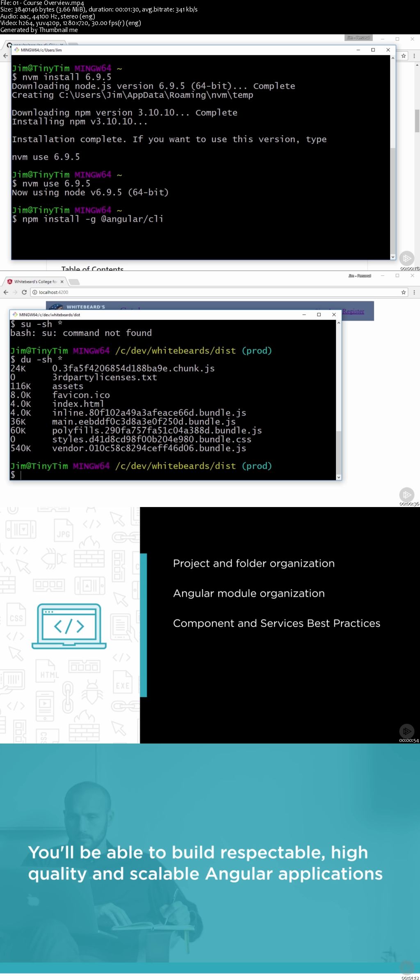
Task: Close the Whitebeard's College tab
Action: click(62, 282)
